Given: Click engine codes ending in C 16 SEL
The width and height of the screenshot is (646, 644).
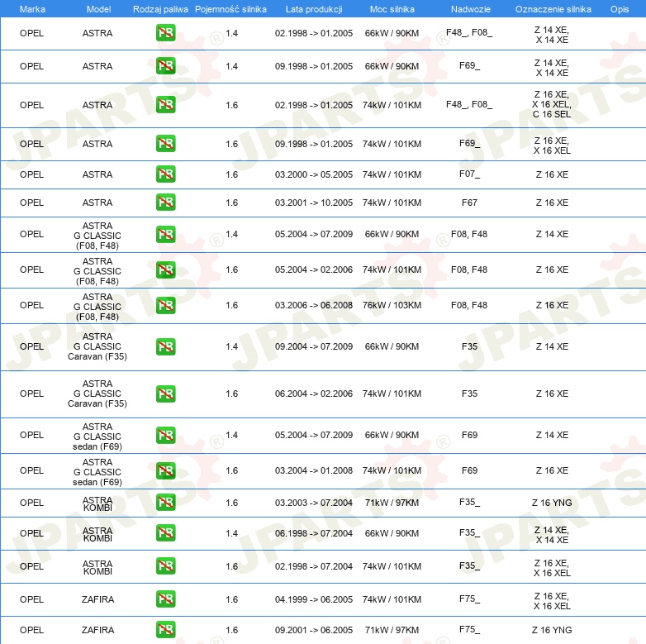Looking at the screenshot, I should pos(552,104).
